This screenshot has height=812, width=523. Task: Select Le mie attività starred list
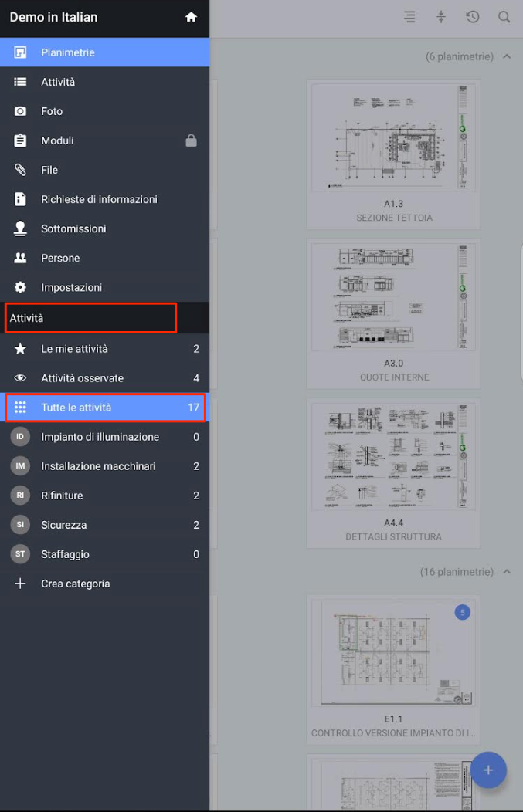74,349
